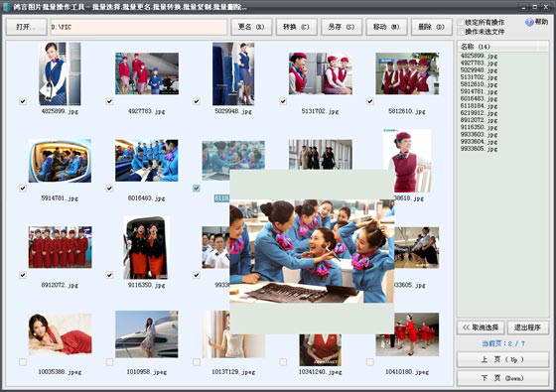The width and height of the screenshot is (556, 392).
Task: Go to previous page with 上页 (Up)
Action: [502, 359]
